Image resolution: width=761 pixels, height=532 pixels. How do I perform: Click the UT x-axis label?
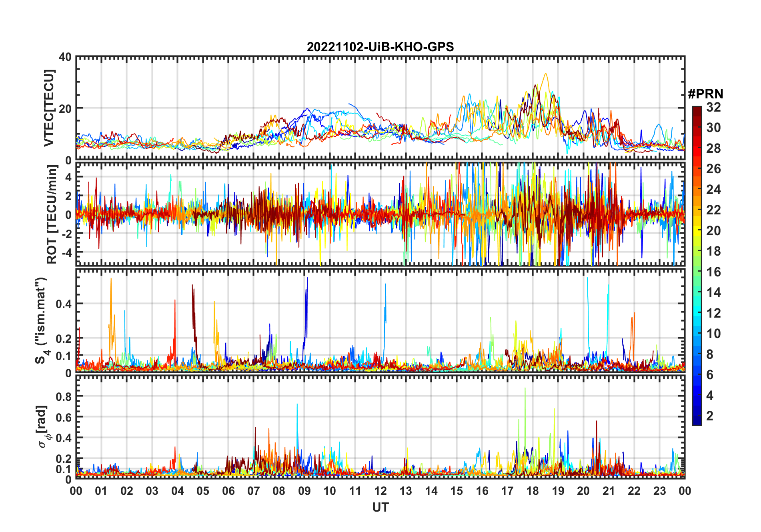point(380,507)
